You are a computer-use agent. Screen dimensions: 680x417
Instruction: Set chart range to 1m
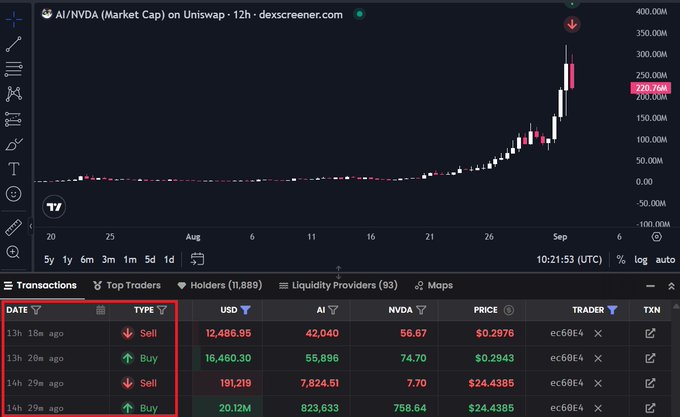[x=130, y=260]
